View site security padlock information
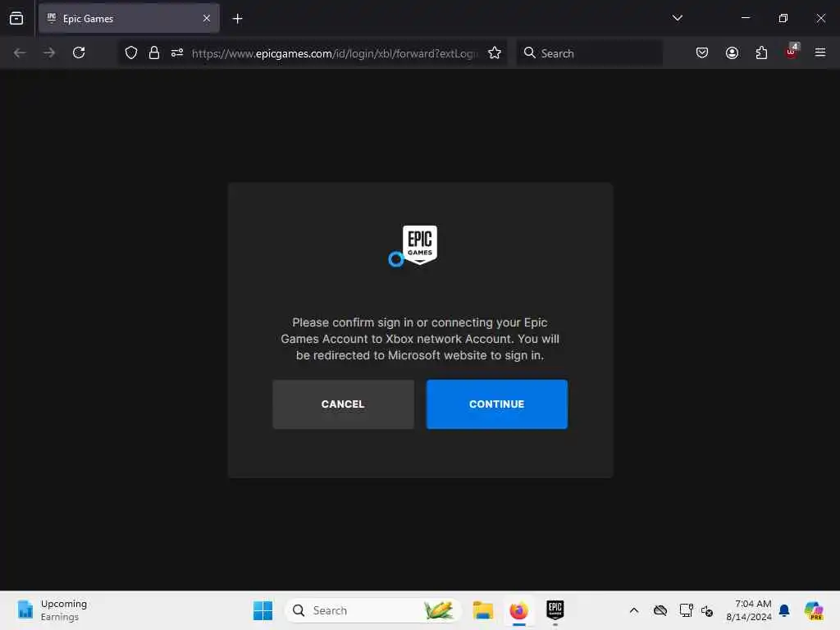The height and width of the screenshot is (630, 840). [x=154, y=52]
